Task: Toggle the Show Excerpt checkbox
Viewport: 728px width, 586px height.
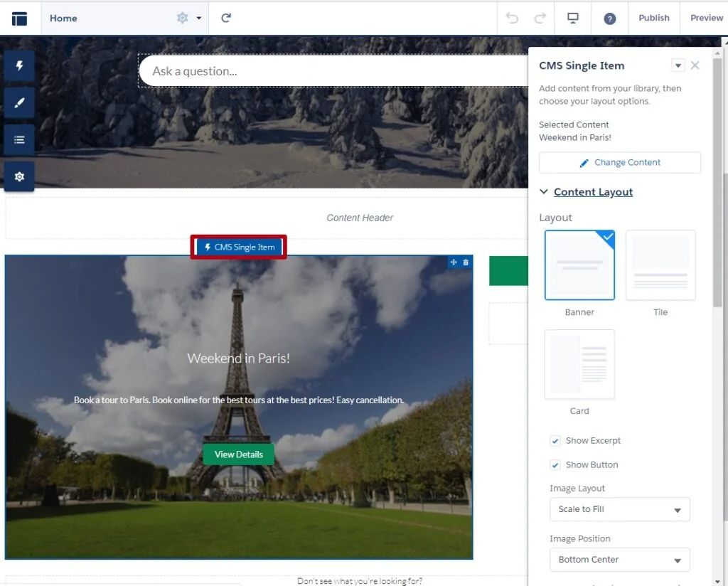Action: point(555,441)
